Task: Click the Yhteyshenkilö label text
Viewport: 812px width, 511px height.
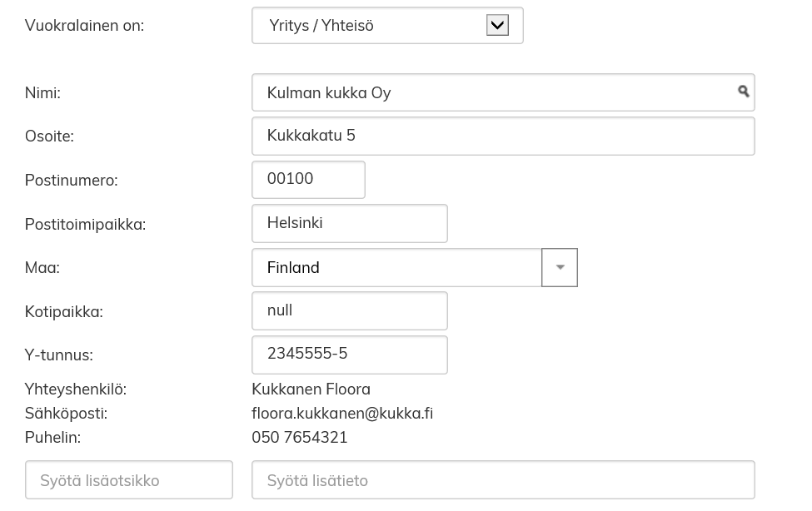Action: 76,389
